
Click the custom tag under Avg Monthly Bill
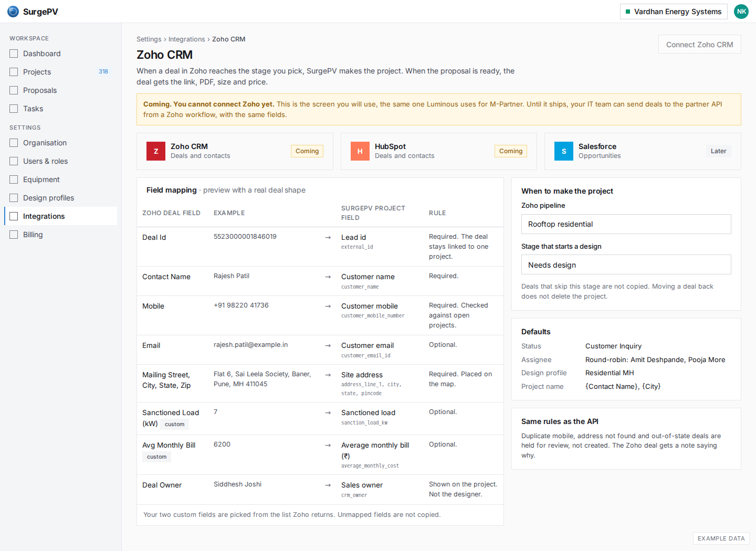(156, 457)
